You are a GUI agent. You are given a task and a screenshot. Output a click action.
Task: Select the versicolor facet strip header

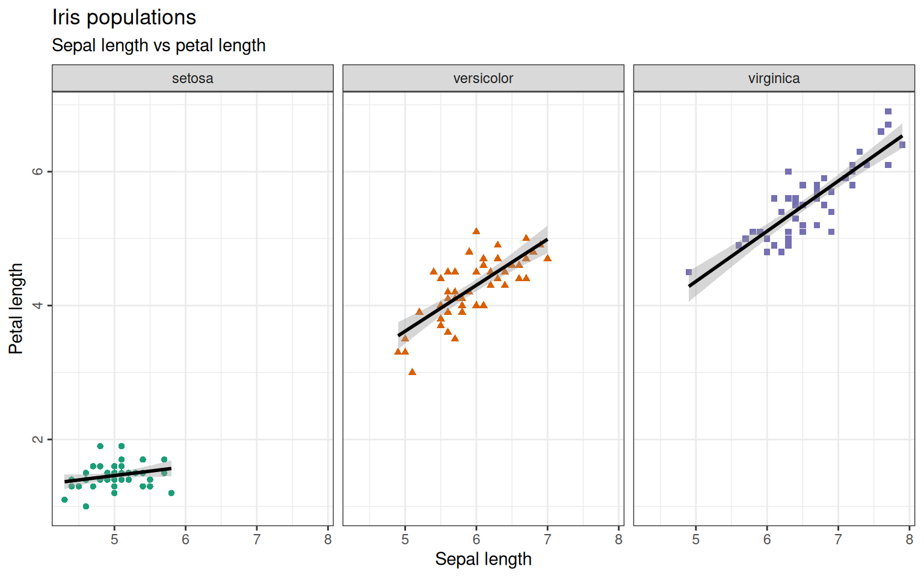(483, 78)
